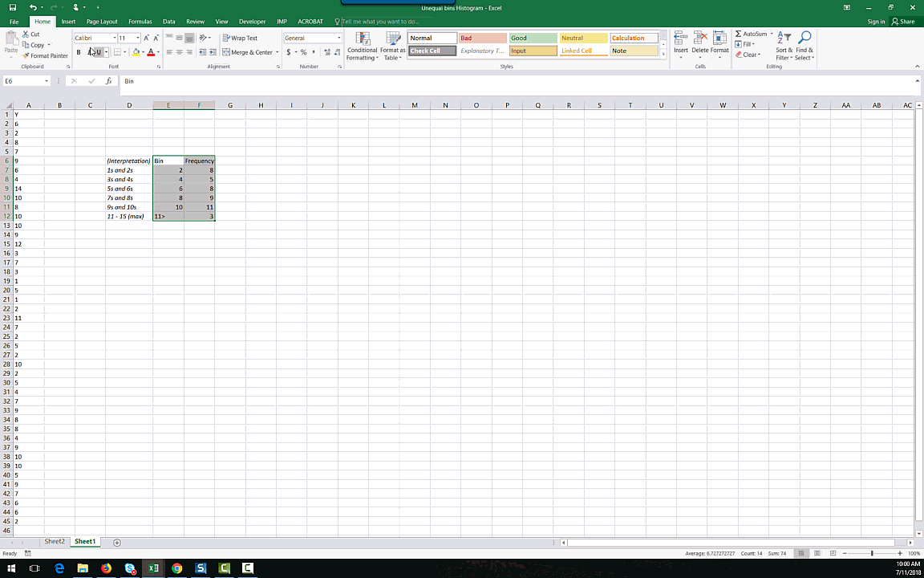The height and width of the screenshot is (578, 924).
Task: Open Format as Table button
Action: (393, 46)
